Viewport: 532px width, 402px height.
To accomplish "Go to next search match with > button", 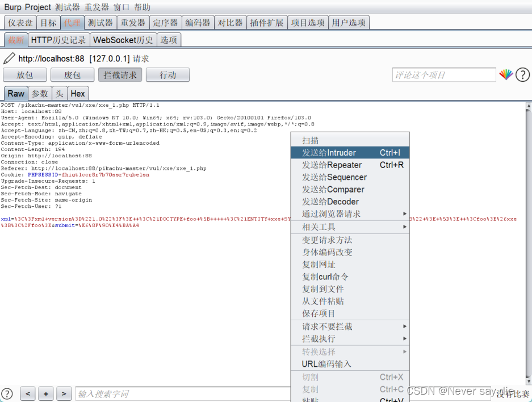I will pos(64,394).
